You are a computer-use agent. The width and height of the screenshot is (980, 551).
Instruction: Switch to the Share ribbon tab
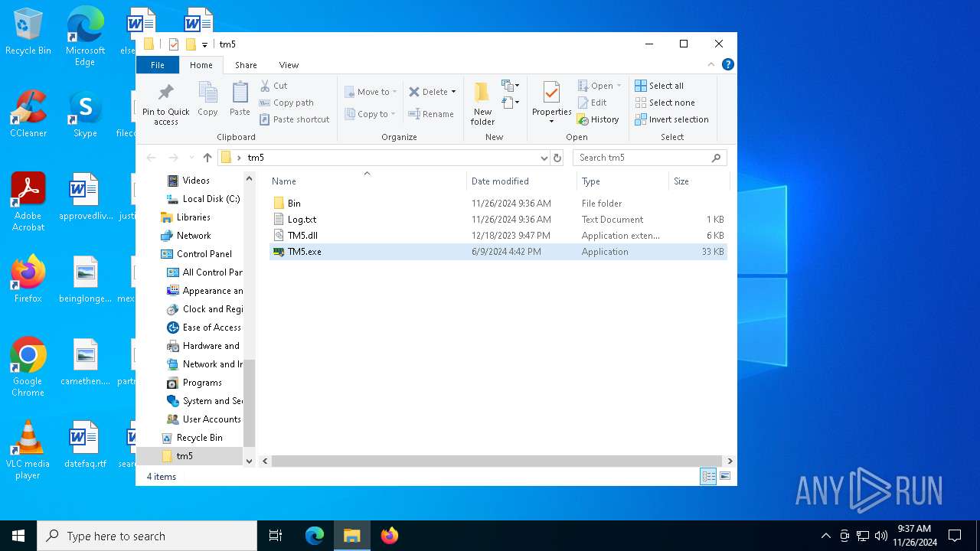246,65
